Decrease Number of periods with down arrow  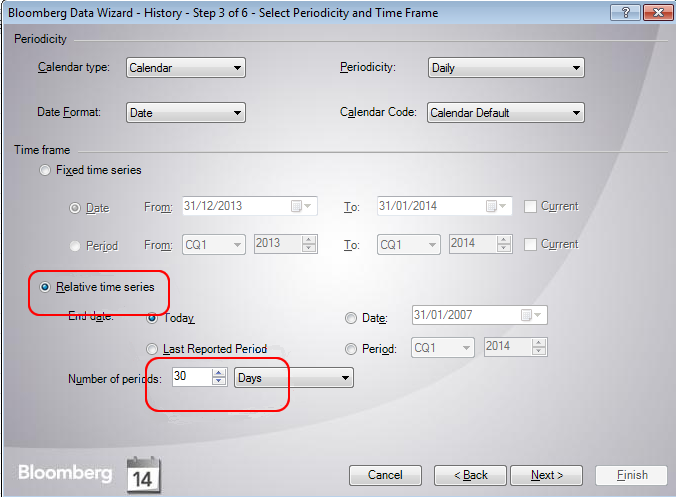pos(219,381)
